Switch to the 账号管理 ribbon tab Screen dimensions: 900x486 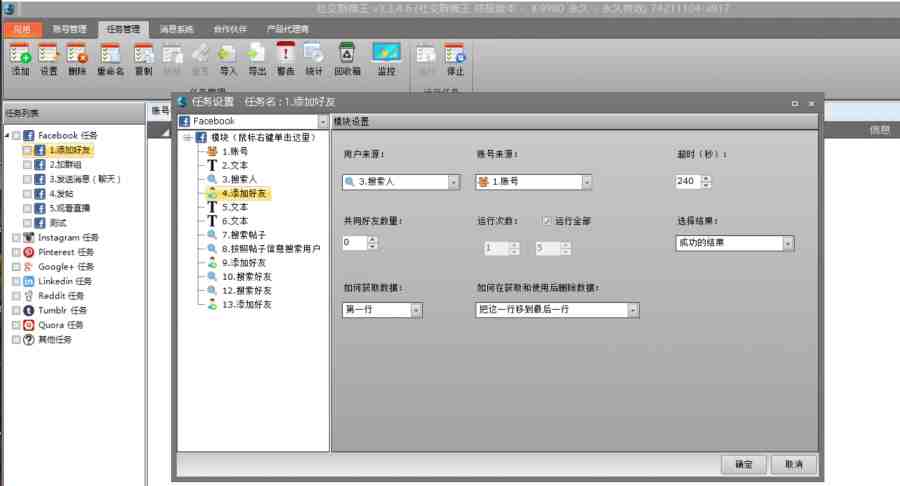(x=70, y=29)
